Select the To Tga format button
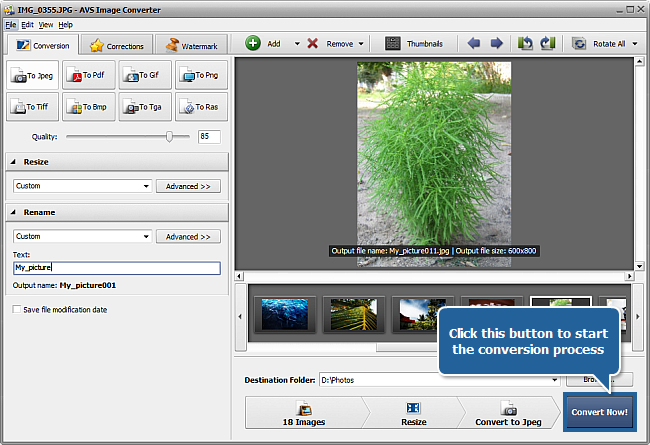This screenshot has width=650, height=445. click(x=145, y=107)
